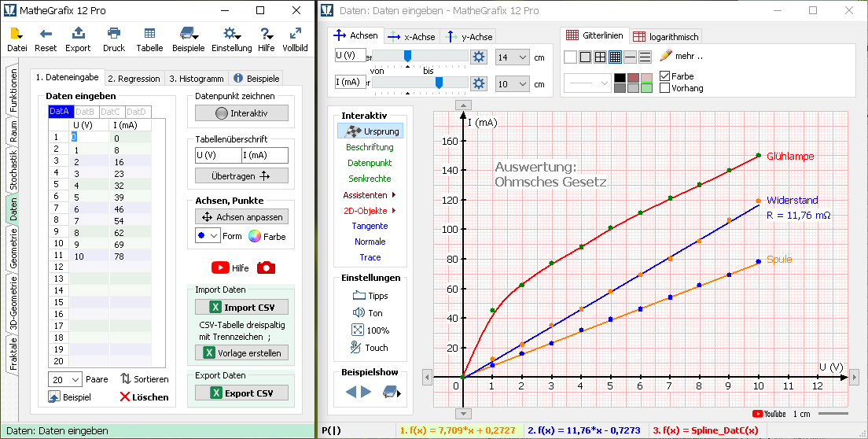Open the Beispiele book icon in the toolbar

[188, 33]
